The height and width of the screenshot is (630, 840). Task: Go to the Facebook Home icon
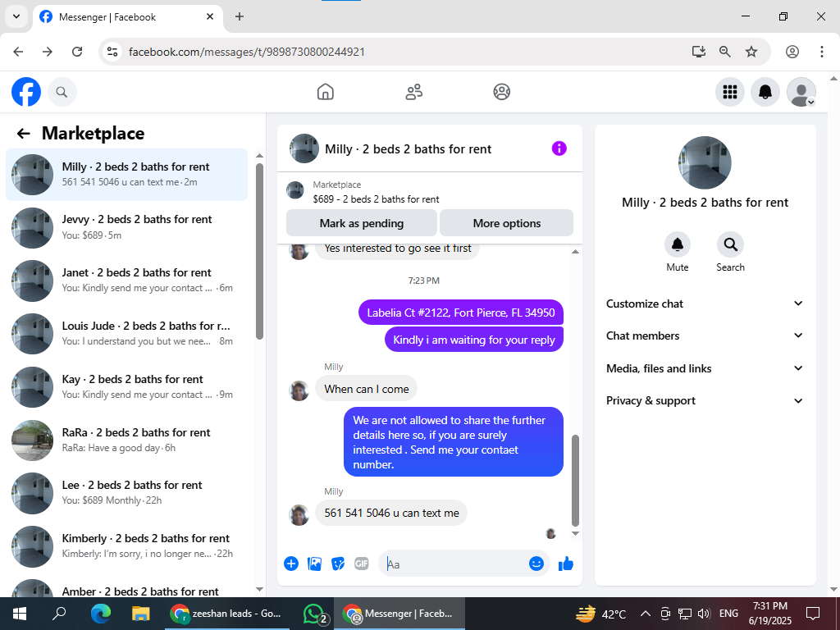point(325,92)
